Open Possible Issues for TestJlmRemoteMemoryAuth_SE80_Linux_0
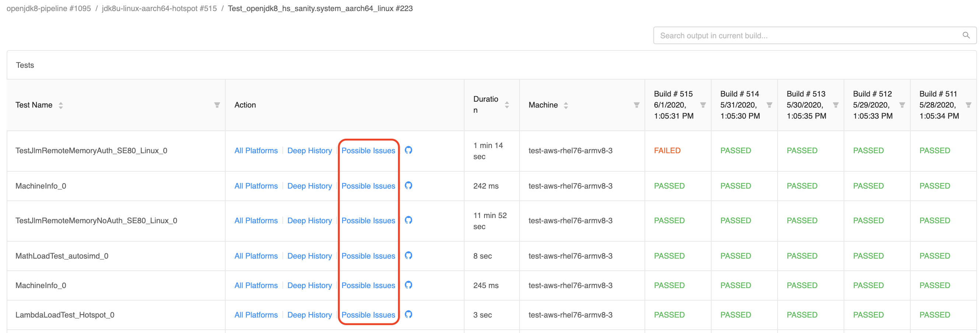The width and height of the screenshot is (980, 333). coord(368,151)
